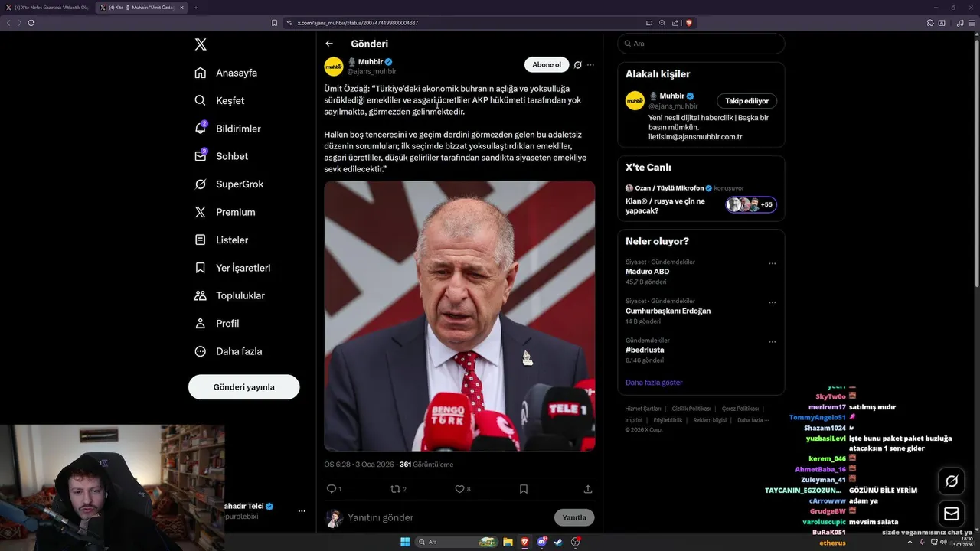Image resolution: width=980 pixels, height=551 pixels.
Task: Open the Premium page
Action: click(225, 212)
